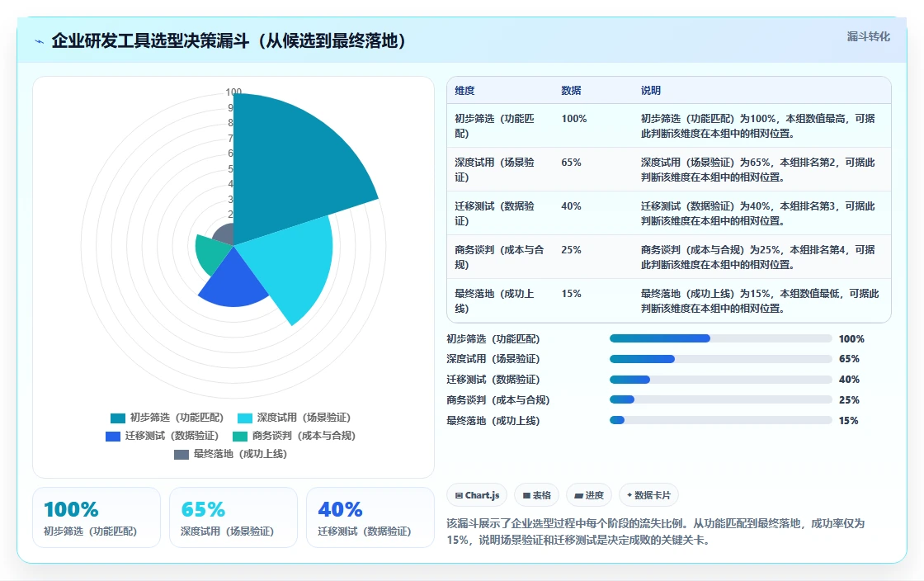Click the 65% 深度试用 data card
This screenshot has height=581, width=924.
pyautogui.click(x=233, y=517)
